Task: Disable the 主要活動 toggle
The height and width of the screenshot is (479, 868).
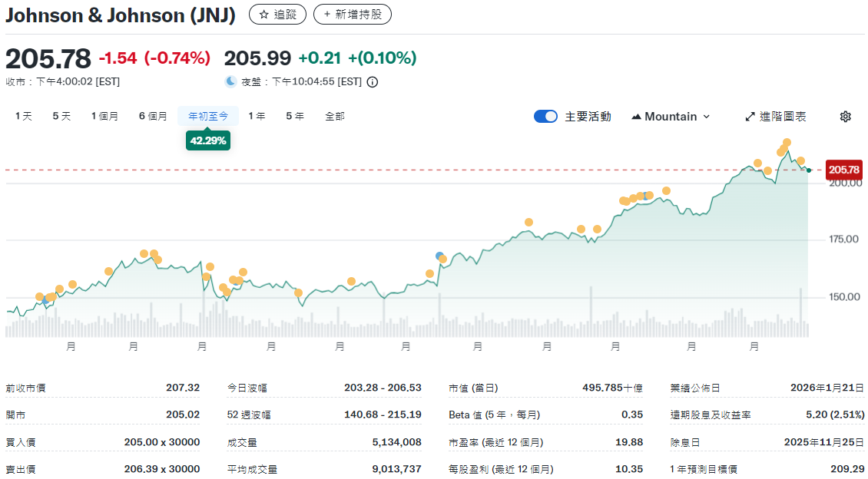Action: click(546, 116)
